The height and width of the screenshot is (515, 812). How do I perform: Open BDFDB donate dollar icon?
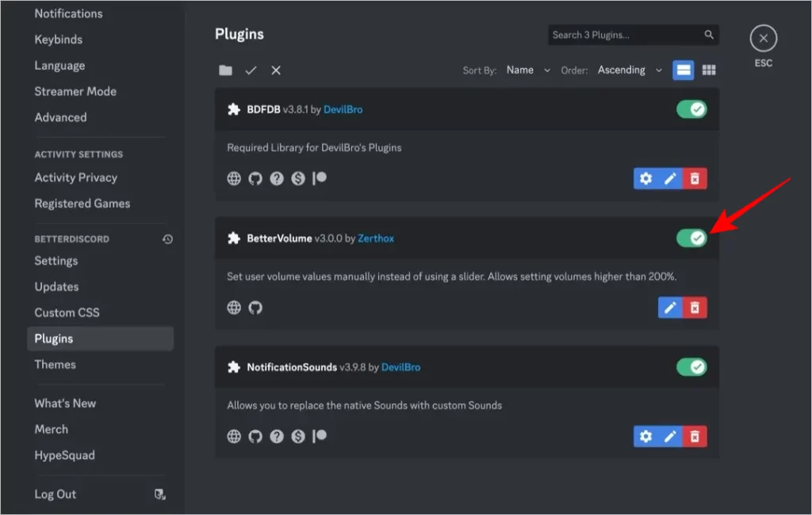(x=298, y=178)
